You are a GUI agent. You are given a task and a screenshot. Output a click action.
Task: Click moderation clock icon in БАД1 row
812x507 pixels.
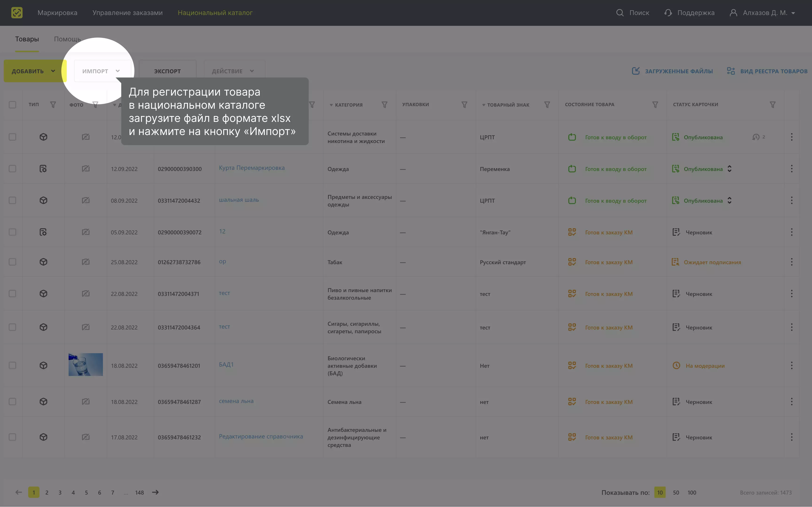[676, 365]
